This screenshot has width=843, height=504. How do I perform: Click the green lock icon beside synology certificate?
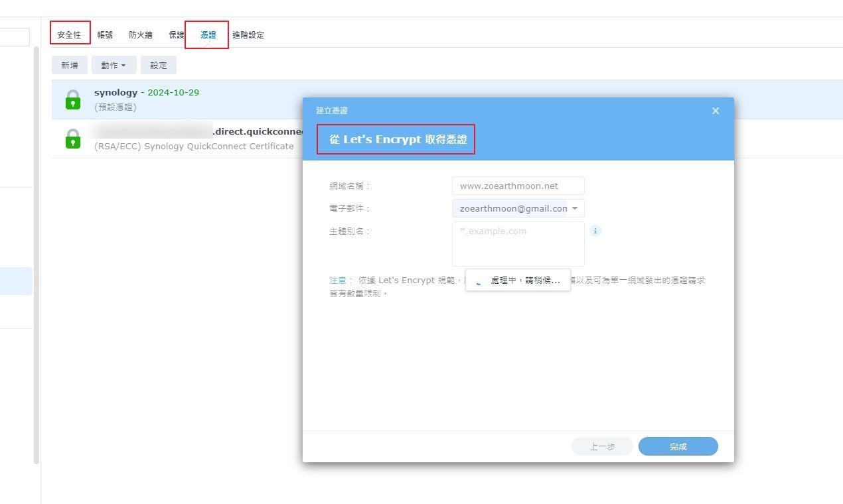pyautogui.click(x=73, y=99)
